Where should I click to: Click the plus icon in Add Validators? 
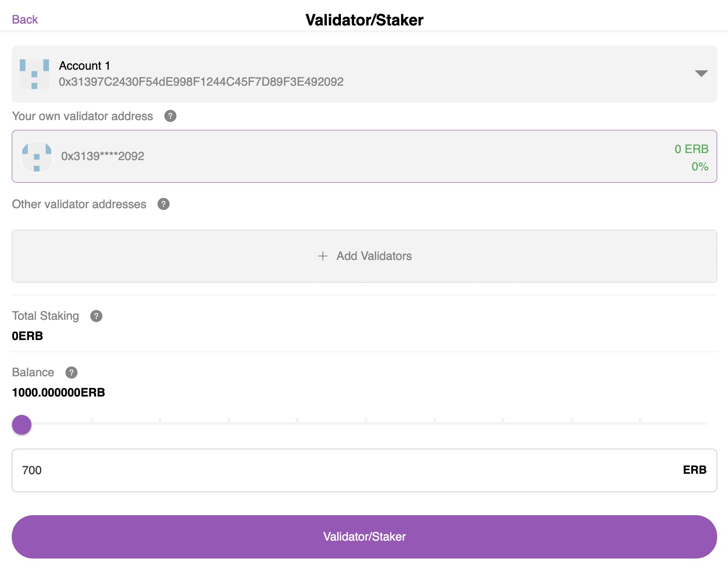(323, 256)
